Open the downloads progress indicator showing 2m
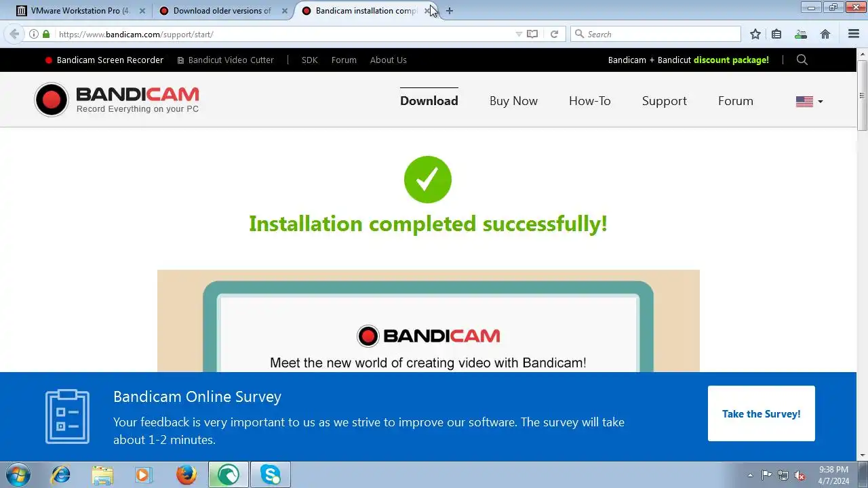 click(x=801, y=34)
